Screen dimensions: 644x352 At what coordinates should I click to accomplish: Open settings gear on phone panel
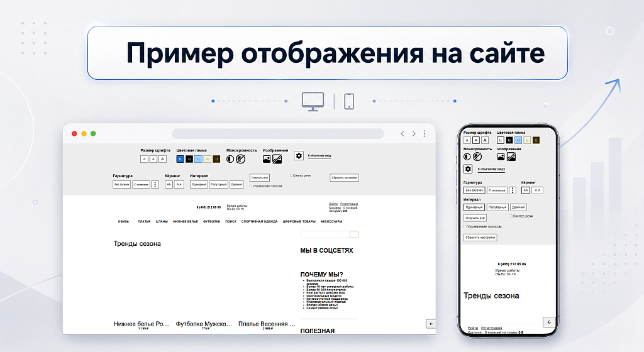pos(468,168)
